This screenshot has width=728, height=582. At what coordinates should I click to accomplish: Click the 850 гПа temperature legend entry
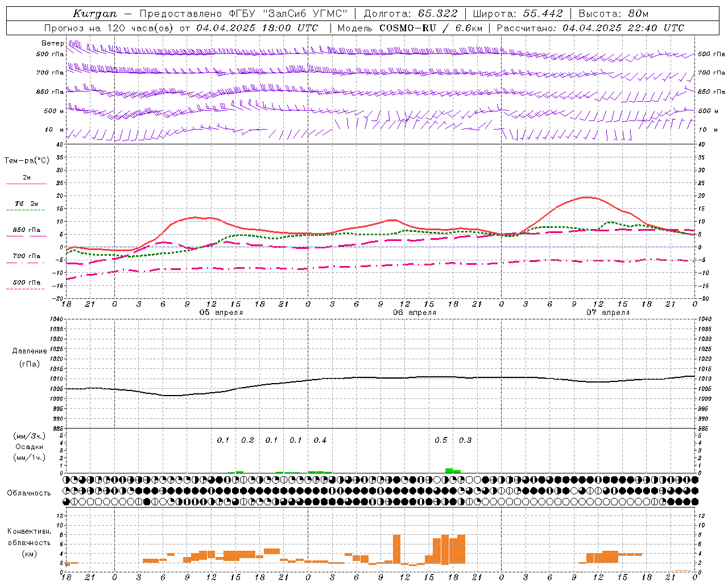pos(27,230)
